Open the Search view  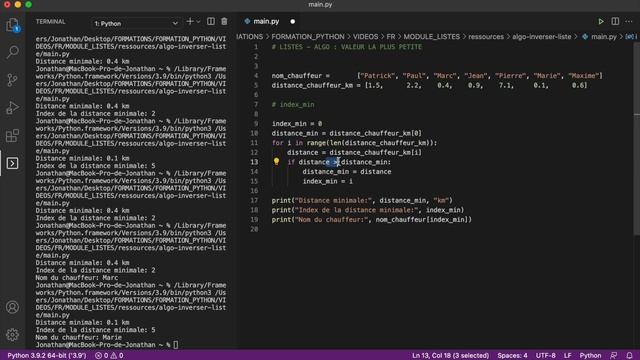12,52
